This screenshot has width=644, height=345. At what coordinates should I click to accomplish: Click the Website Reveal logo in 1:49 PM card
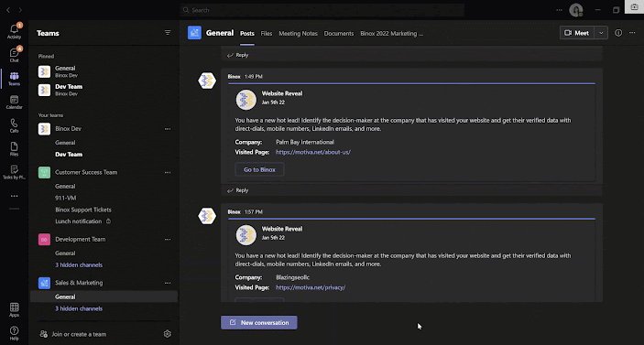point(246,100)
